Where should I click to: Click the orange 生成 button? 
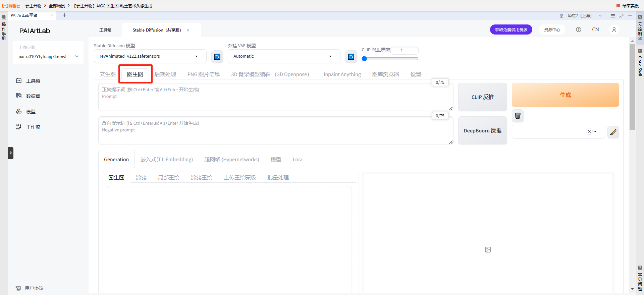pos(565,95)
